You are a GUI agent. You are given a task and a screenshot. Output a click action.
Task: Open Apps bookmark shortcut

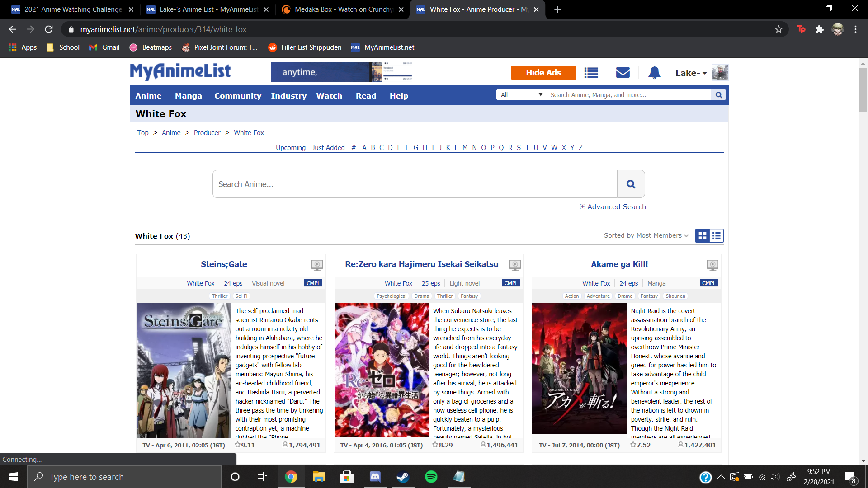[x=23, y=47]
